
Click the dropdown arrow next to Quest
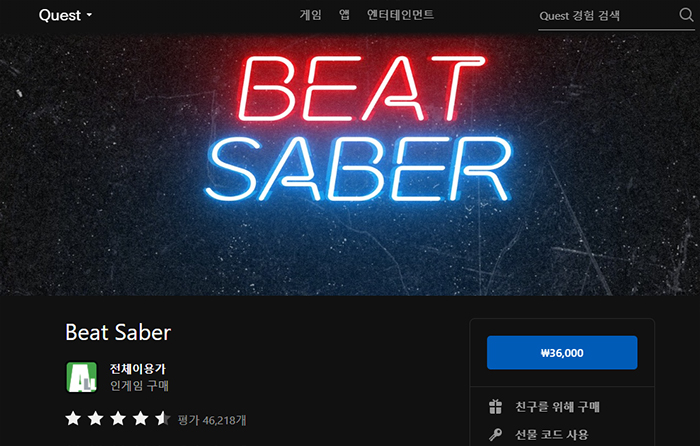pos(89,15)
